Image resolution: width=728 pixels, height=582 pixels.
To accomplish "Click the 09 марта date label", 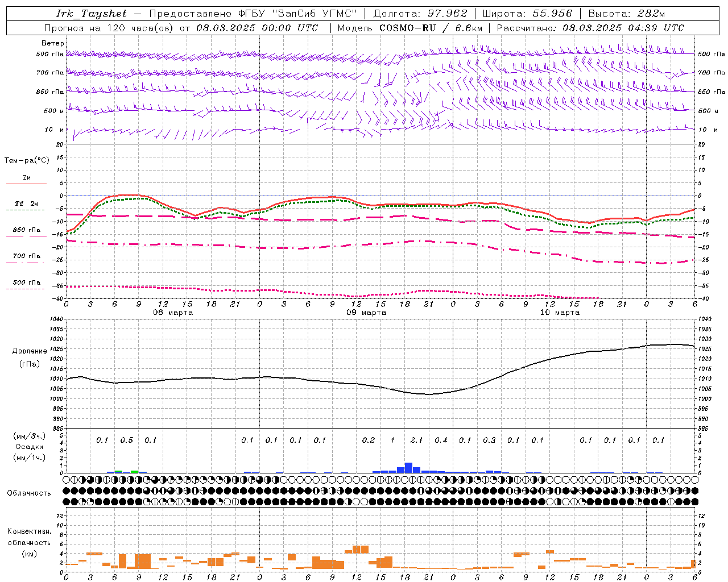I will (366, 313).
